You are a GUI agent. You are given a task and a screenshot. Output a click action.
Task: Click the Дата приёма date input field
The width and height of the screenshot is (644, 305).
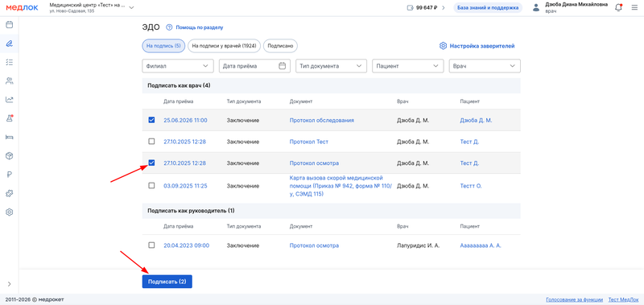click(x=254, y=66)
